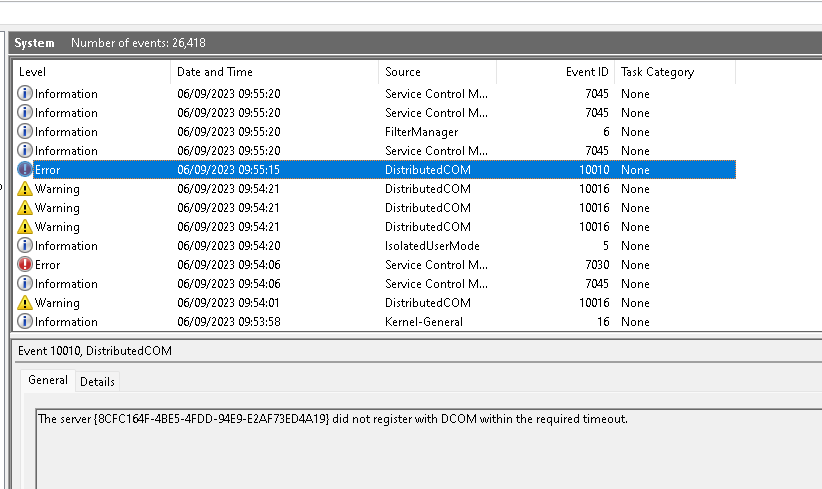Viewport: 822px width, 489px height.
Task: Click the System log title
Action: click(34, 43)
